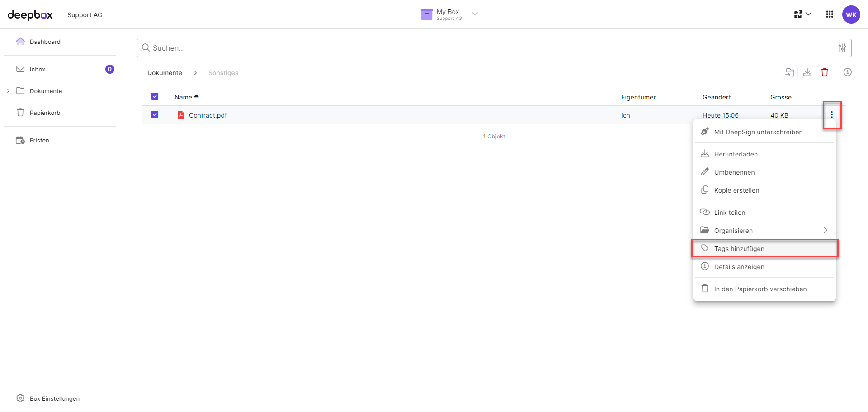Screen dimensions: 868x412
Task: Click the Dokumente breadcrumb
Action: click(x=165, y=73)
